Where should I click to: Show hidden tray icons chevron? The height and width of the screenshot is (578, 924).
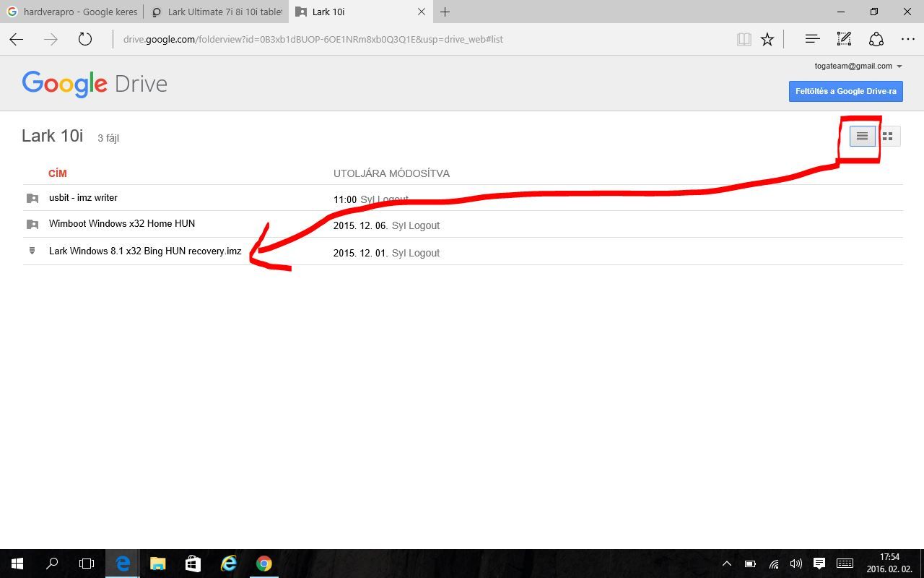[727, 564]
